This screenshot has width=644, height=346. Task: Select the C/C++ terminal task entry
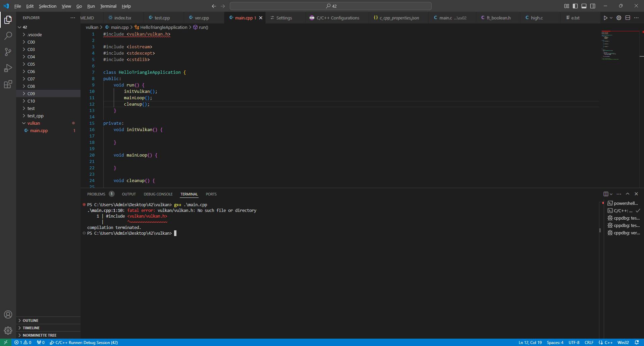point(623,211)
